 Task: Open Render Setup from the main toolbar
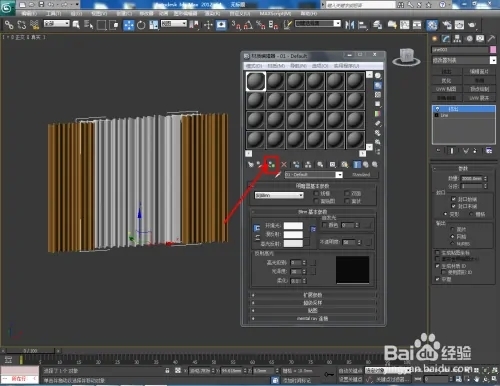click(x=446, y=25)
